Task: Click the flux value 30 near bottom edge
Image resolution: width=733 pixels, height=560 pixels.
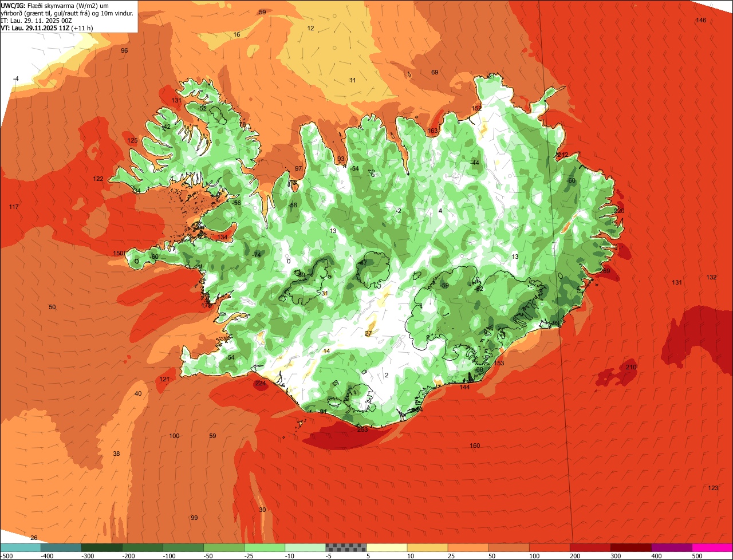Action: 262,510
